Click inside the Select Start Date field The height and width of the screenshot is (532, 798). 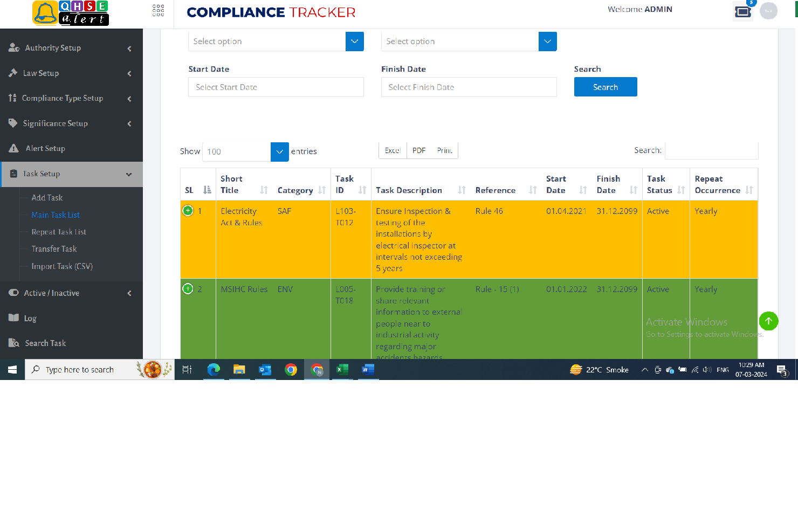coord(276,87)
